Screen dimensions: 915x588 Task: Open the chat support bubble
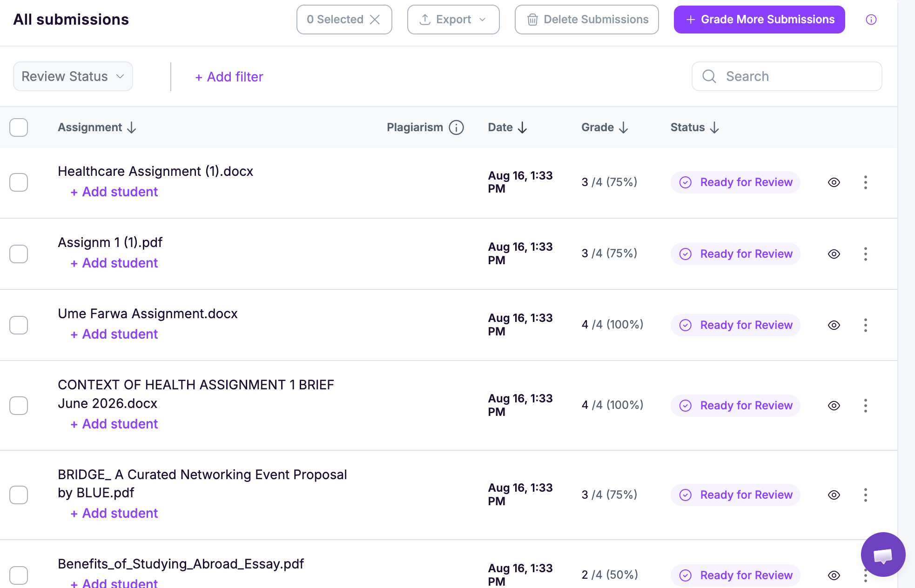[883, 554]
